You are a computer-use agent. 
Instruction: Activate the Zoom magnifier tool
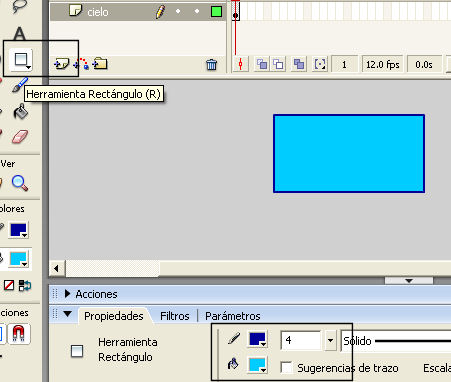(x=20, y=183)
